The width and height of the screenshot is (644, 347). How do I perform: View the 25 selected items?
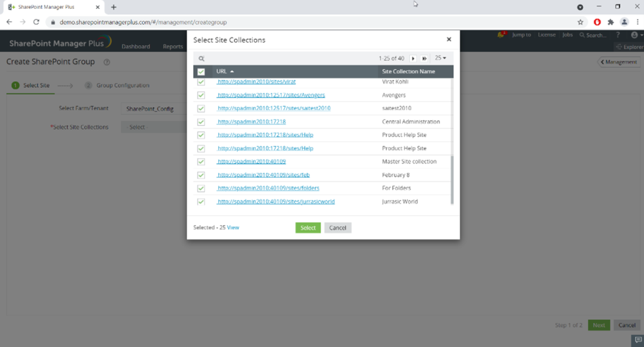click(x=233, y=228)
